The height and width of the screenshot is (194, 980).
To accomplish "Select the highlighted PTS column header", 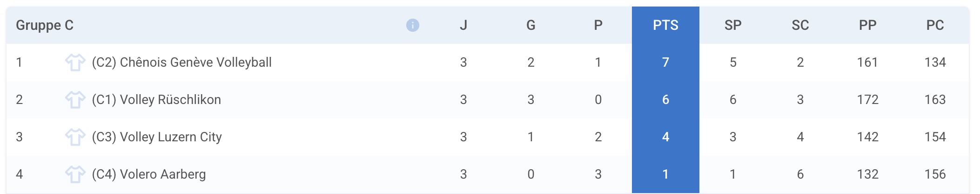I will (x=665, y=25).
